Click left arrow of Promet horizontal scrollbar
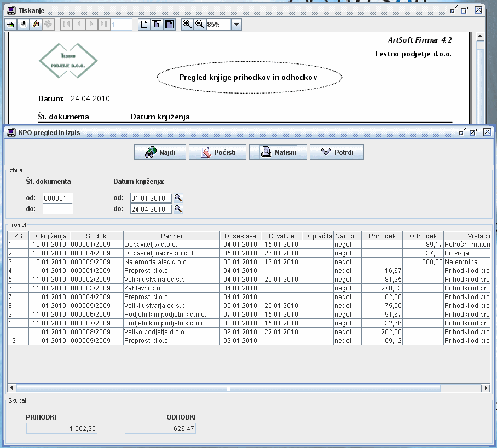 point(11,388)
